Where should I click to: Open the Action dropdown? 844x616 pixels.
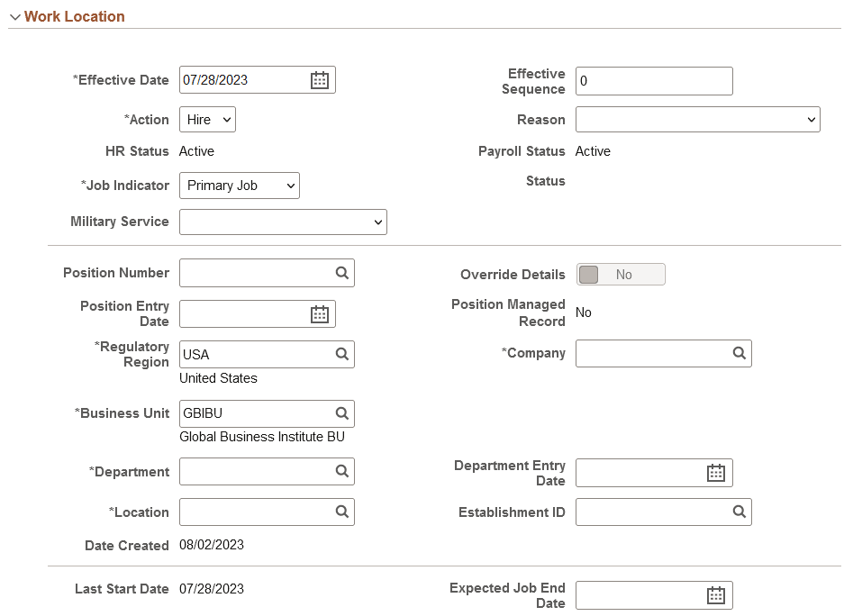click(207, 119)
